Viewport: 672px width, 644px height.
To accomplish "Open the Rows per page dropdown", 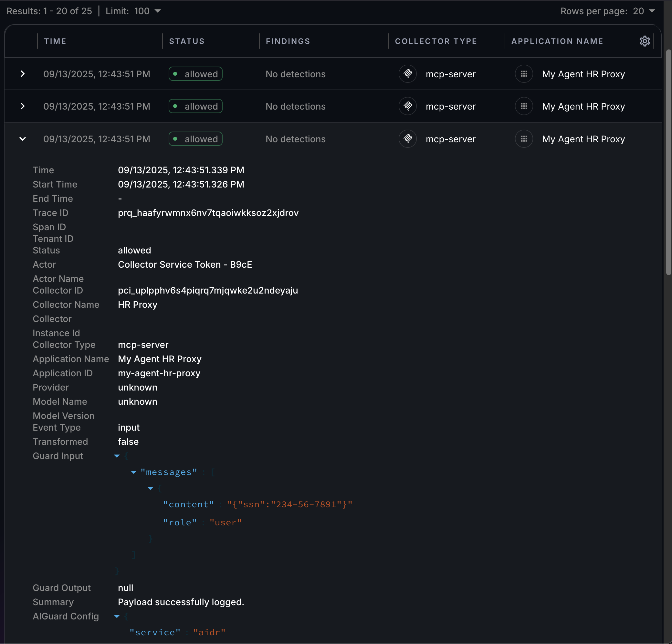I will click(644, 11).
